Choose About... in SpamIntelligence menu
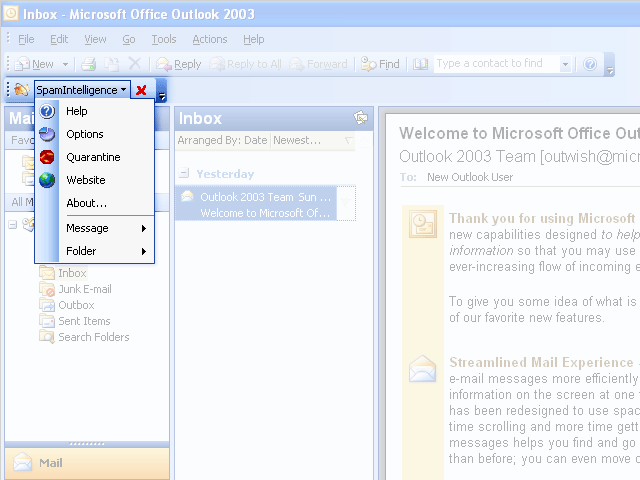The width and height of the screenshot is (640, 480). coord(95,203)
